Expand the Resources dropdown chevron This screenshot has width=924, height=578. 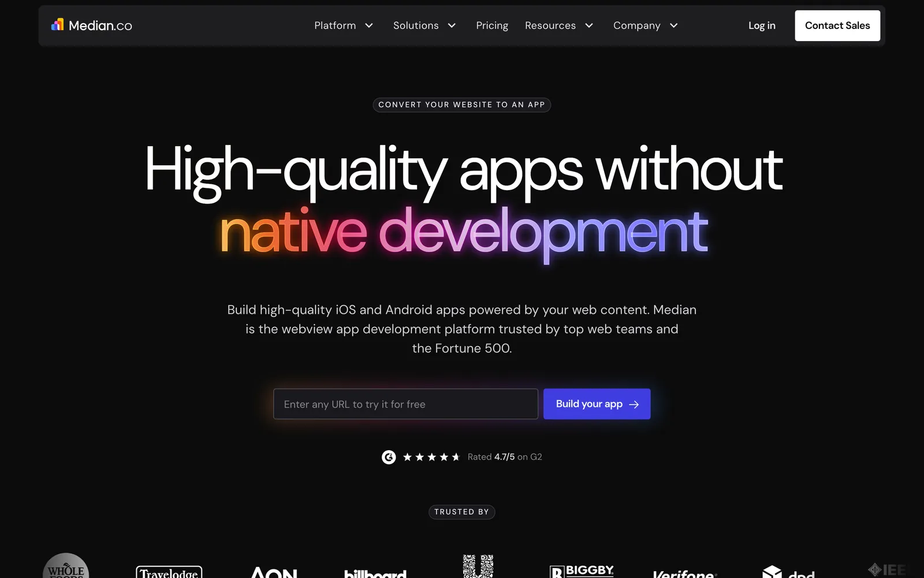click(x=589, y=25)
